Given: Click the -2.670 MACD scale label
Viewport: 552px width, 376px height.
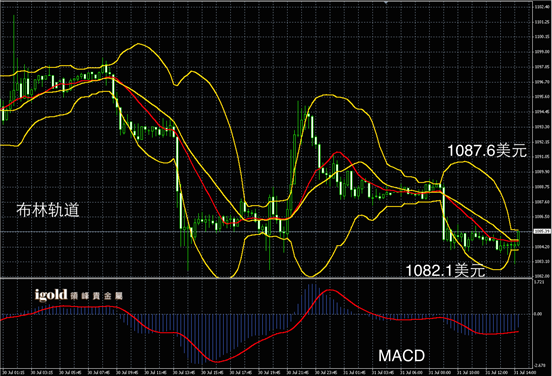Looking at the screenshot, I should (540, 365).
